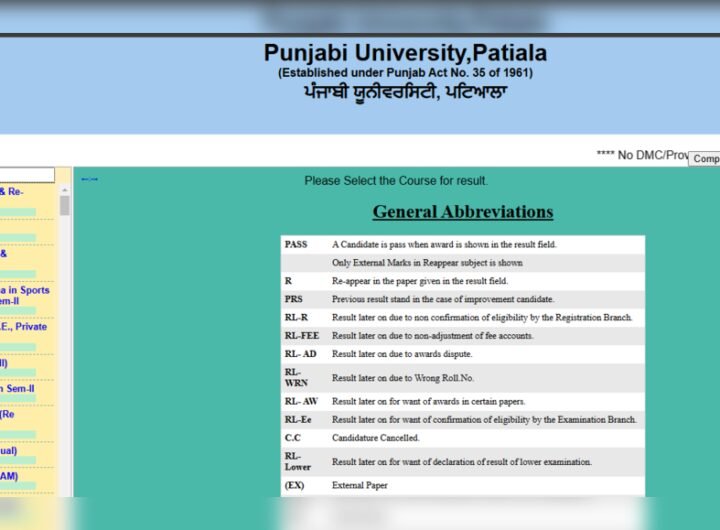Click the 'RL- AW' abbreviation cell
The width and height of the screenshot is (720, 530).
pyautogui.click(x=301, y=401)
